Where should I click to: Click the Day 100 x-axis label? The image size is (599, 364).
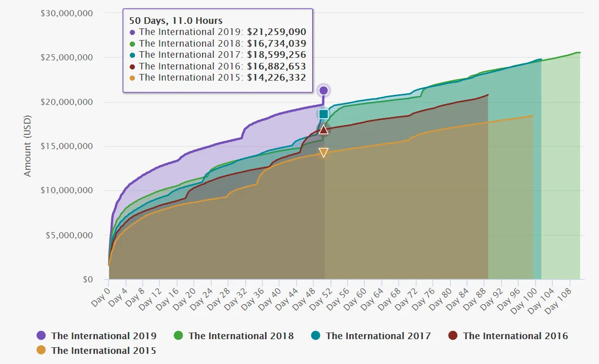click(524, 301)
